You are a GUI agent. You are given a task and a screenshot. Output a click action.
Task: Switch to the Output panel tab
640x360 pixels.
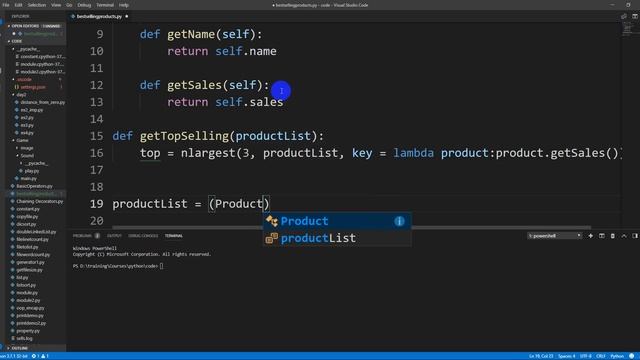(x=114, y=236)
